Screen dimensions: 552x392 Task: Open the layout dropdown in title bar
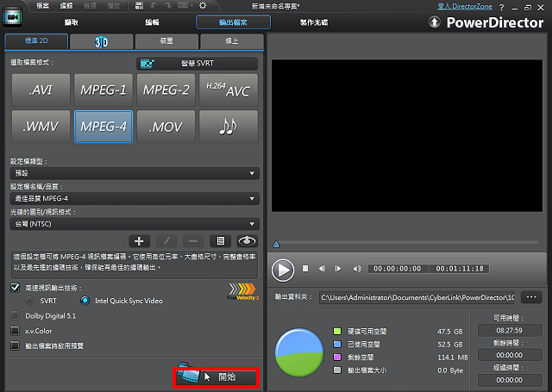tap(185, 6)
